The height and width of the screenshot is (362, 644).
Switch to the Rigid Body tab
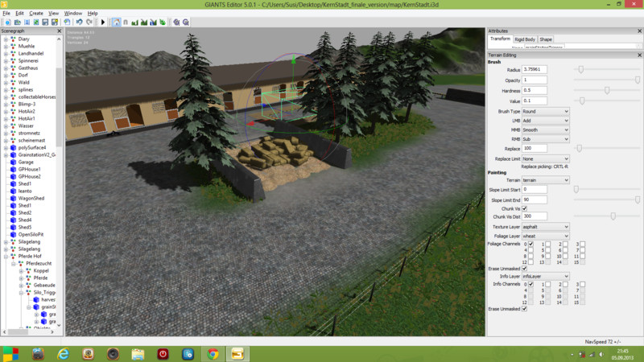524,39
